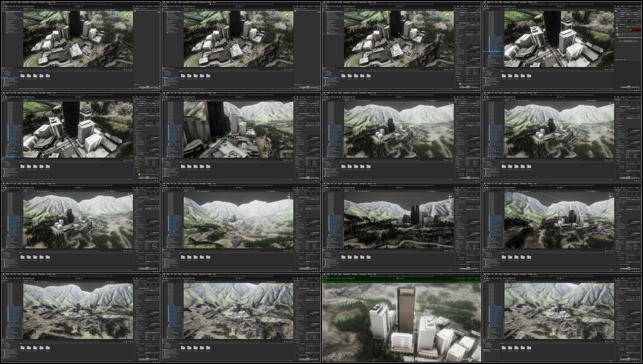Toggle Maximize On Play in the play-mode frame
Image resolution: width=643 pixels, height=364 pixels.
(x=462, y=282)
